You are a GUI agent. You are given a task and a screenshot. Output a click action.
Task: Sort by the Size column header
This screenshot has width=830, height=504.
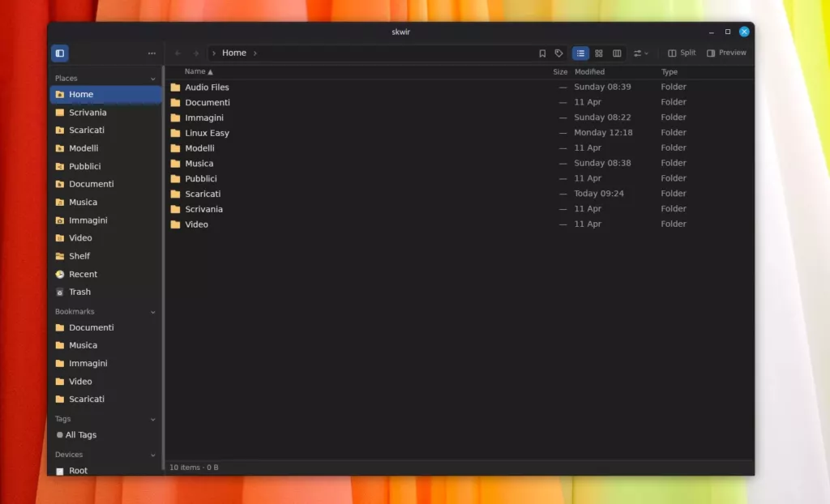pyautogui.click(x=560, y=71)
